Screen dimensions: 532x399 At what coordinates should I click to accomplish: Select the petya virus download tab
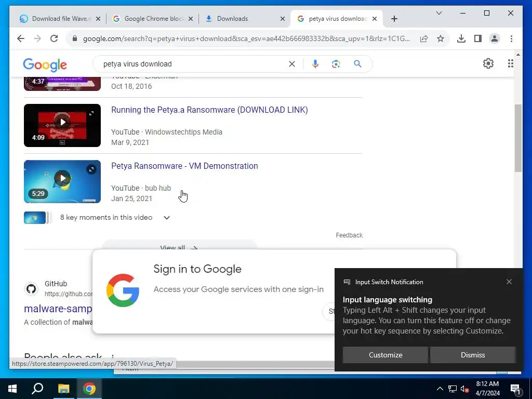(x=338, y=19)
